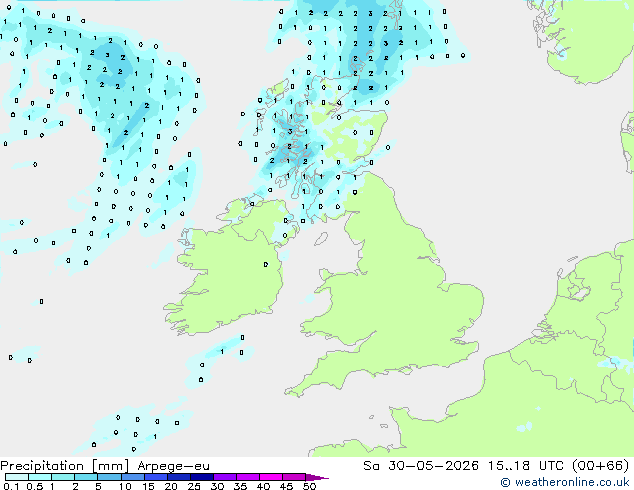
Task: Click the 20–25 mm legend color box
Action: (179, 477)
